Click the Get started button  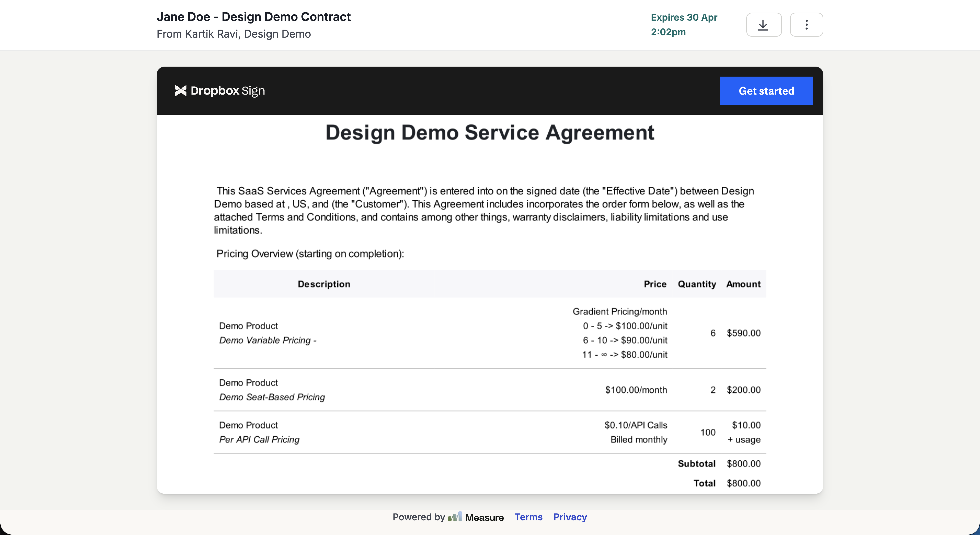tap(766, 91)
